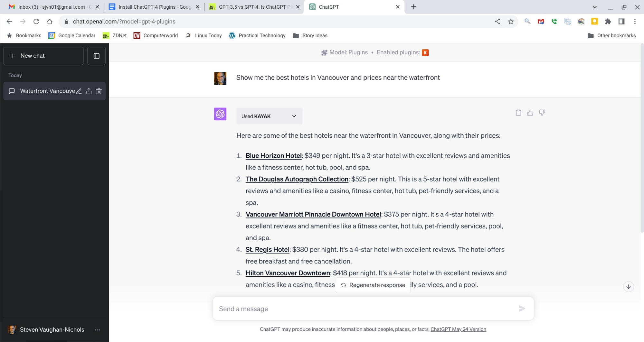
Task: Open the tab search chevron
Action: click(x=594, y=7)
